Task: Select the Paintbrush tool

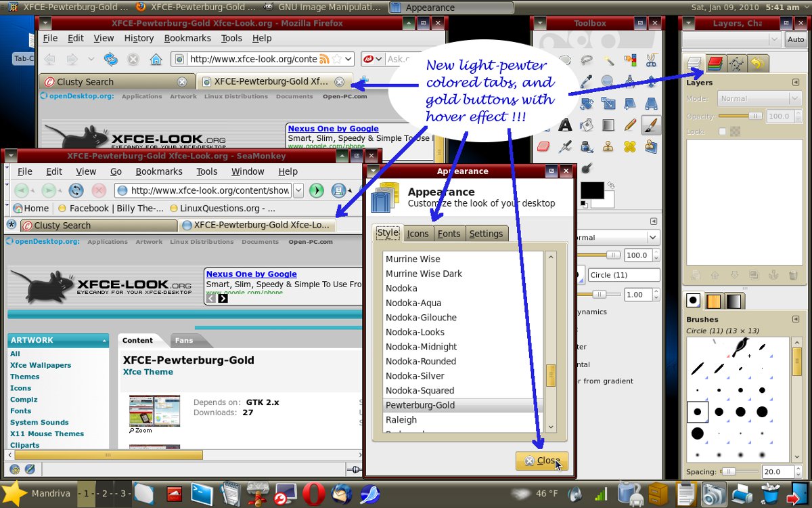Action: [651, 125]
